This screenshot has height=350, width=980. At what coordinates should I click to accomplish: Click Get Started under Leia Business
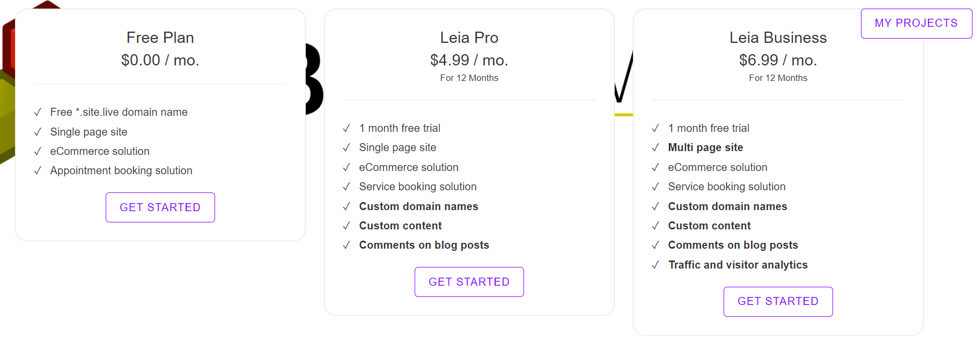click(778, 301)
